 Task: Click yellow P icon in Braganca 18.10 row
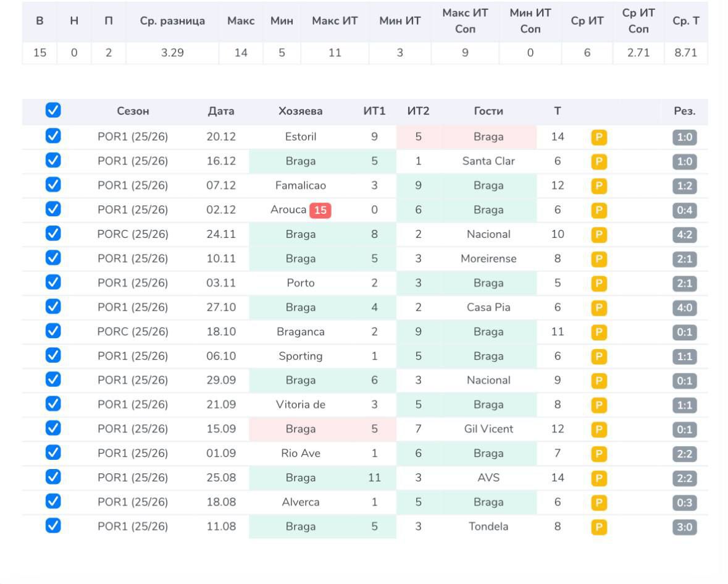[598, 332]
